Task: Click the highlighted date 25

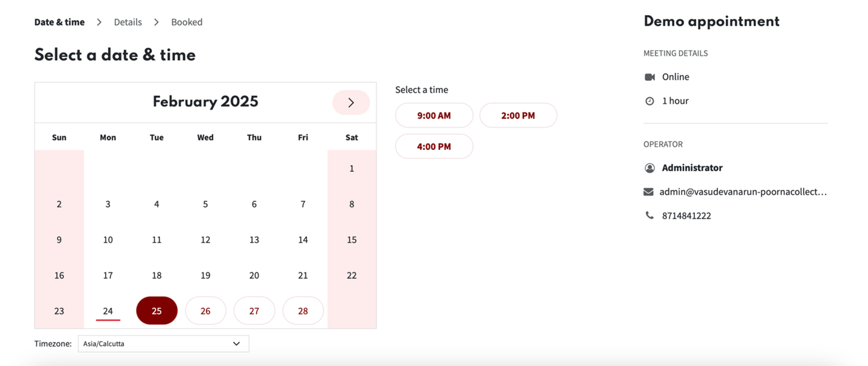Action: click(x=157, y=310)
